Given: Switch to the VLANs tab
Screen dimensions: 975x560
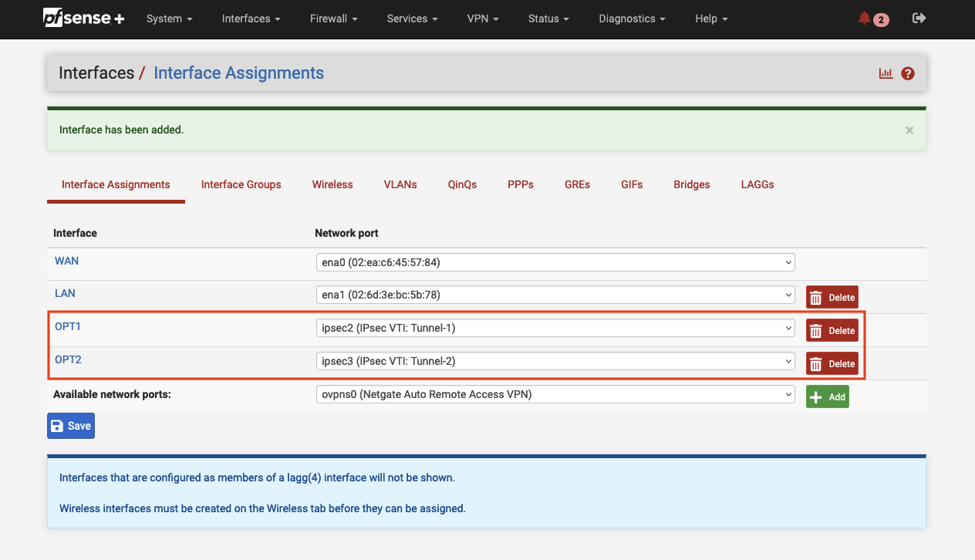Looking at the screenshot, I should tap(400, 184).
